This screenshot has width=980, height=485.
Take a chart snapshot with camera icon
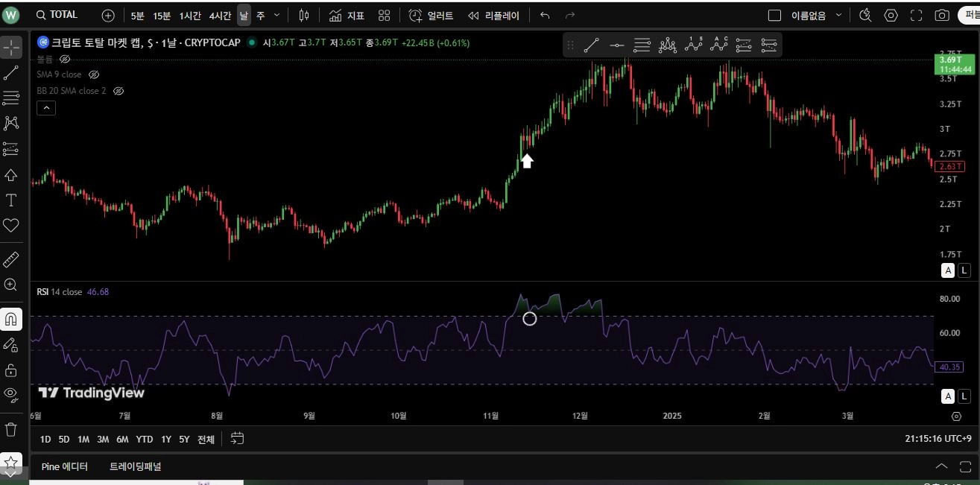pyautogui.click(x=942, y=15)
